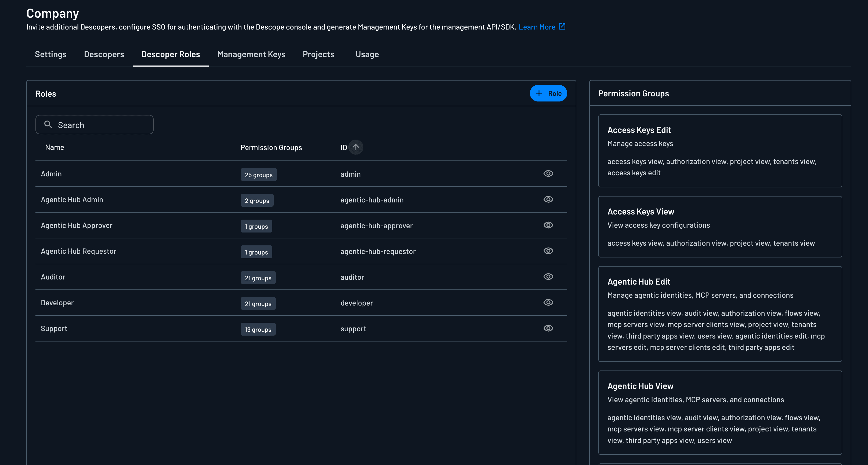Switch to the Settings tab
This screenshot has width=868, height=465.
51,54
